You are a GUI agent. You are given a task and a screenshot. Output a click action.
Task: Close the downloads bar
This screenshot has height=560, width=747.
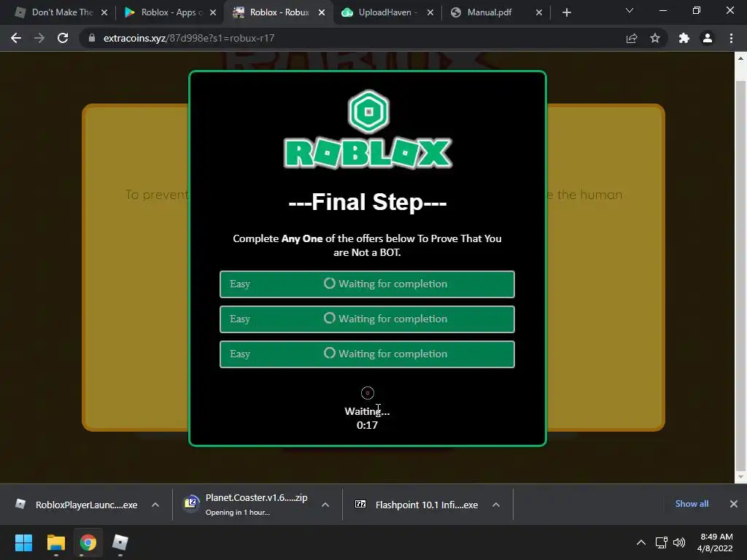click(x=734, y=504)
